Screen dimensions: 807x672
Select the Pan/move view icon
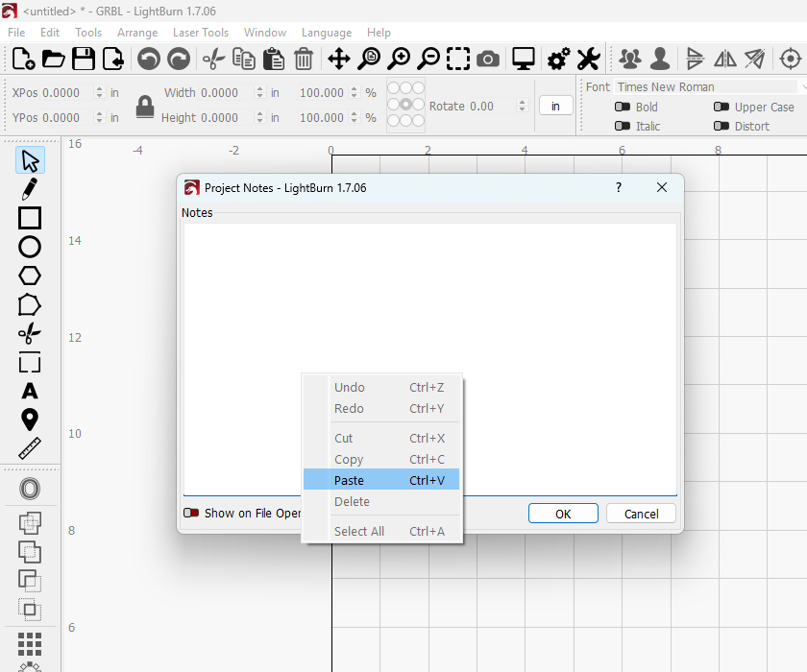point(338,59)
